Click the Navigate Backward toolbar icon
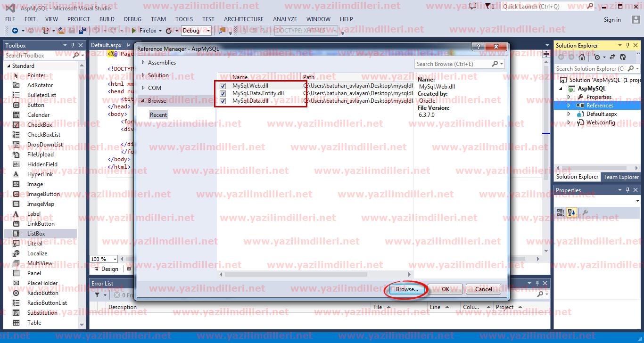Screen dimensions: 644x343 coord(15,31)
